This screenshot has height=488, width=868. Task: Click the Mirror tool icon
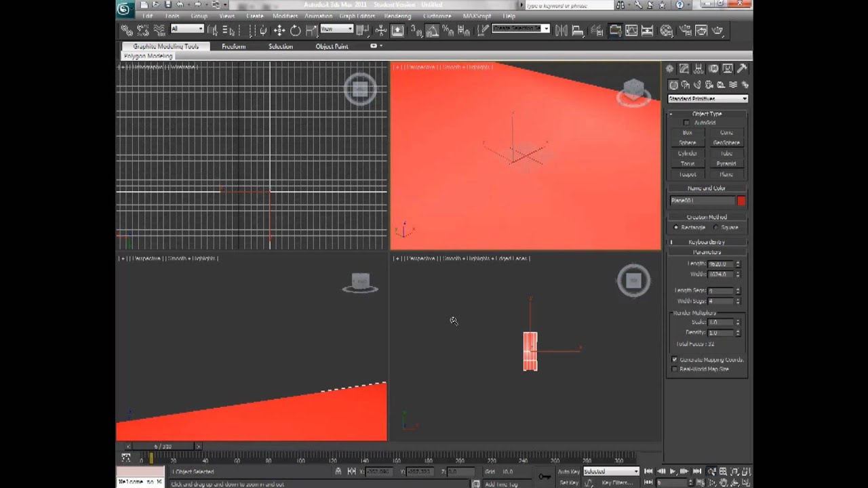click(561, 30)
